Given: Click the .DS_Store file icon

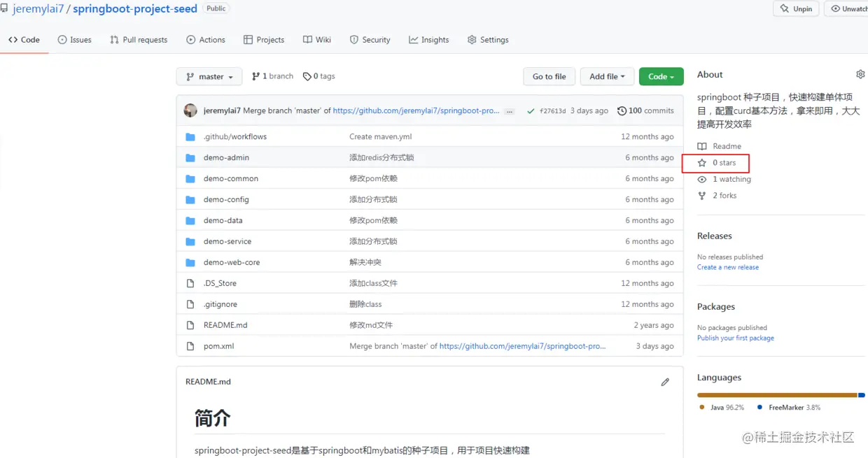Looking at the screenshot, I should tap(190, 283).
